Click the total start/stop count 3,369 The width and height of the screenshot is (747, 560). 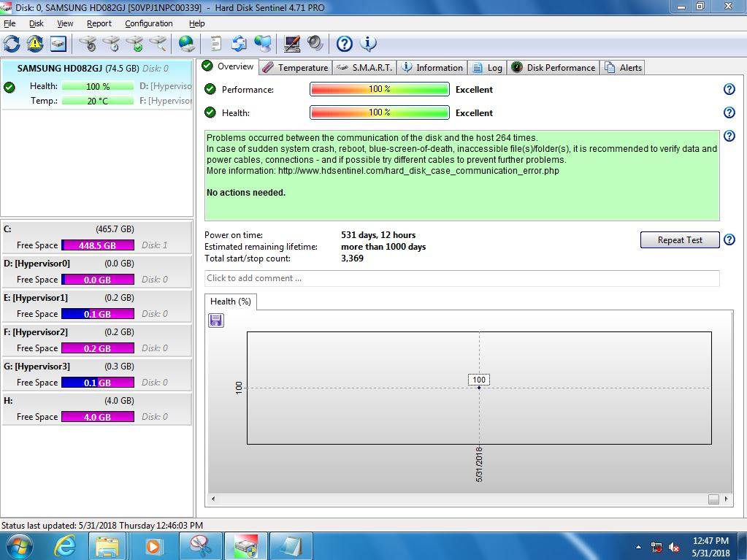pyautogui.click(x=352, y=258)
